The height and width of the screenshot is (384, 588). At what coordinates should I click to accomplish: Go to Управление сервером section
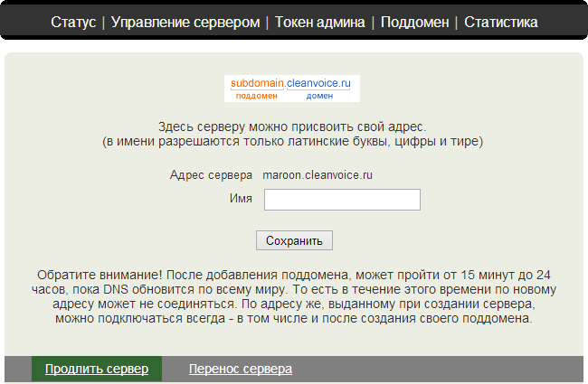[185, 22]
